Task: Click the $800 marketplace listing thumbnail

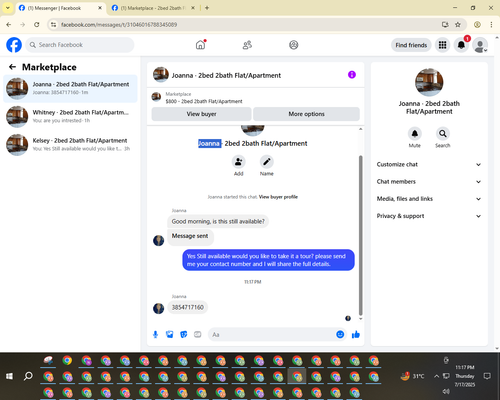Action: coord(156,97)
